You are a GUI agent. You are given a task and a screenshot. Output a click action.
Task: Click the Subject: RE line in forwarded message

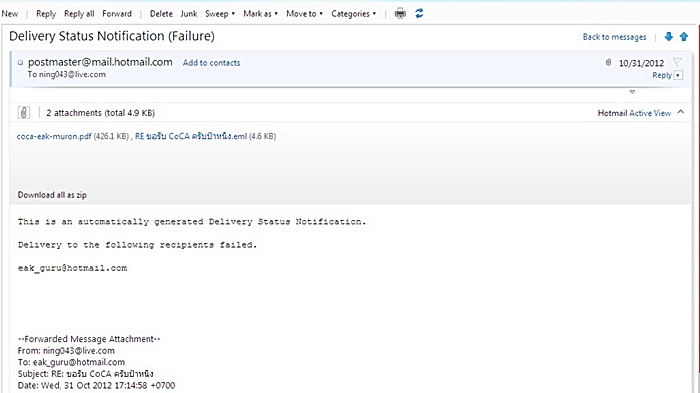pyautogui.click(x=85, y=374)
